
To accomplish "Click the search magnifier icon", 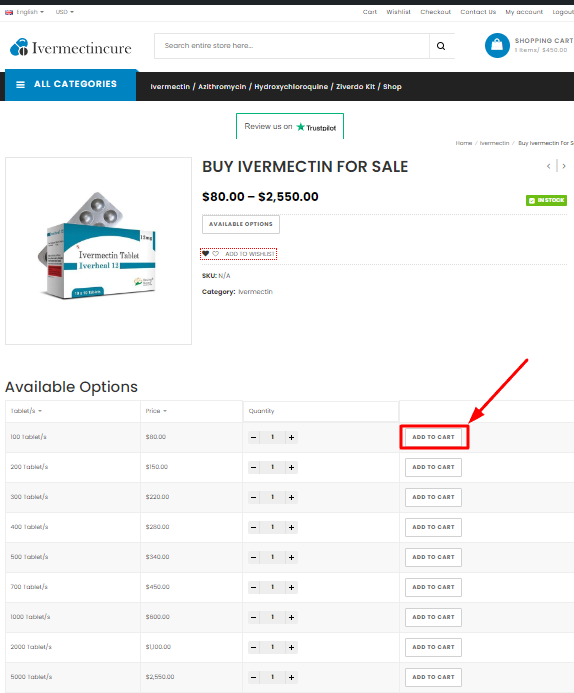I will pyautogui.click(x=441, y=46).
